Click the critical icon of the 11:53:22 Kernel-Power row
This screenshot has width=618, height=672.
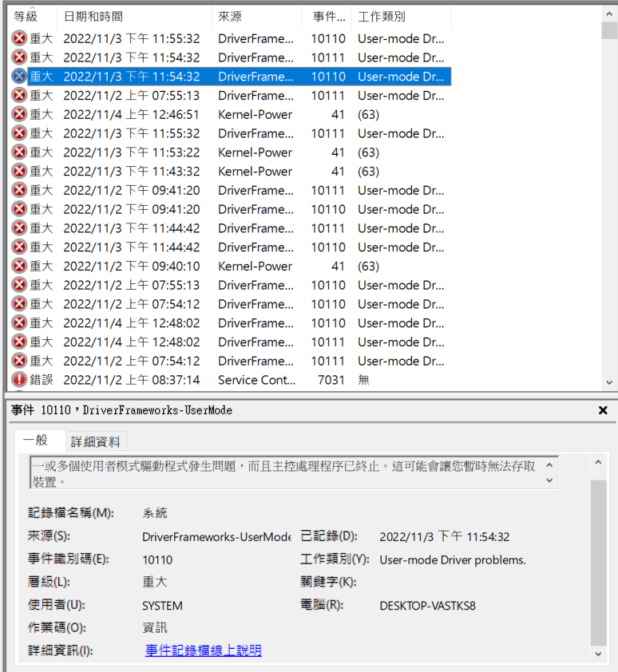click(x=19, y=152)
